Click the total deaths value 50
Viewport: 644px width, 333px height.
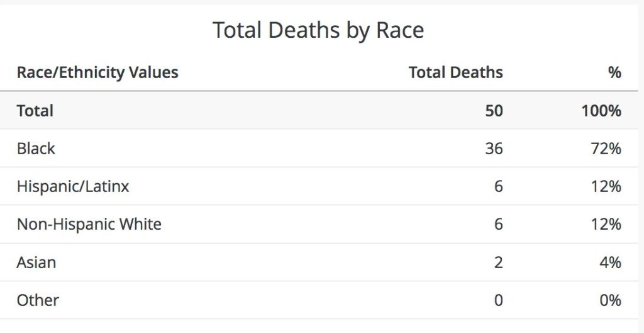tap(494, 111)
